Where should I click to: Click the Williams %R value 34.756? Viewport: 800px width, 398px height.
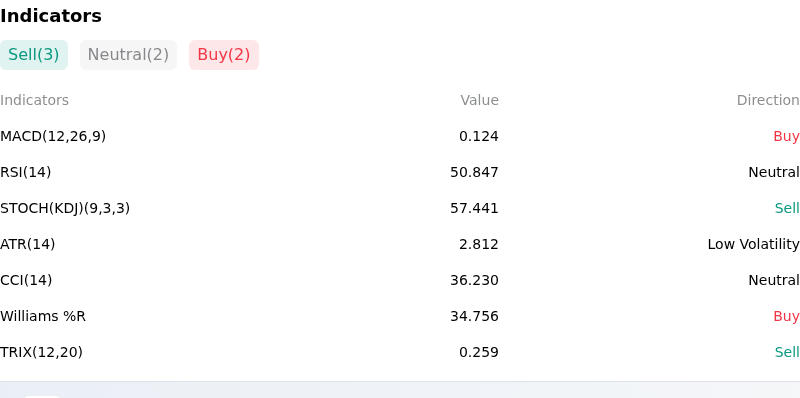(474, 316)
